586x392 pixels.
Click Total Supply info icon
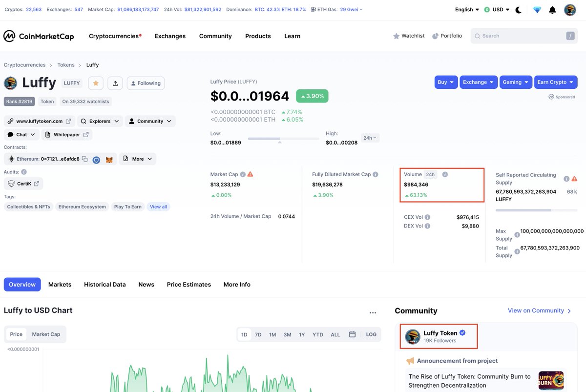(x=517, y=252)
